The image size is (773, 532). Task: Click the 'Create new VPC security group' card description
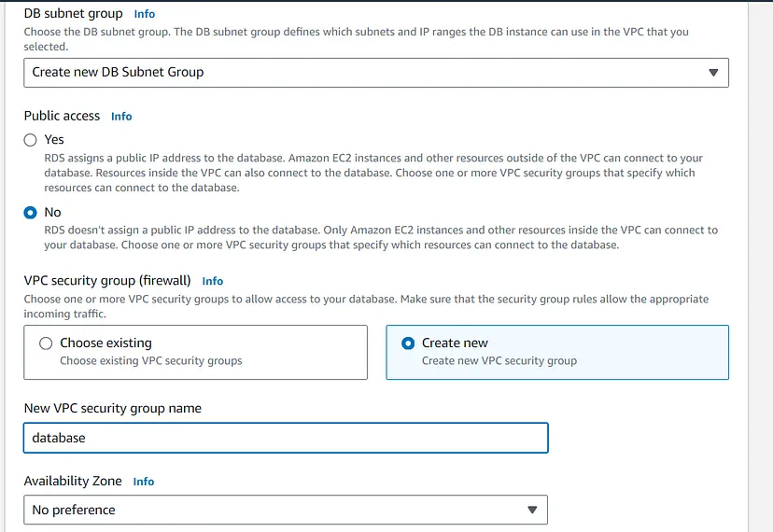pos(499,361)
